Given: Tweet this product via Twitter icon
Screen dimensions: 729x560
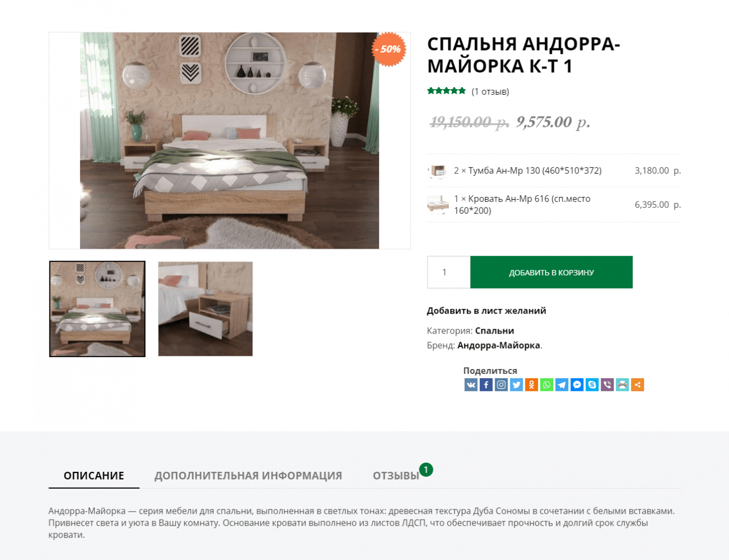Looking at the screenshot, I should pos(516,385).
